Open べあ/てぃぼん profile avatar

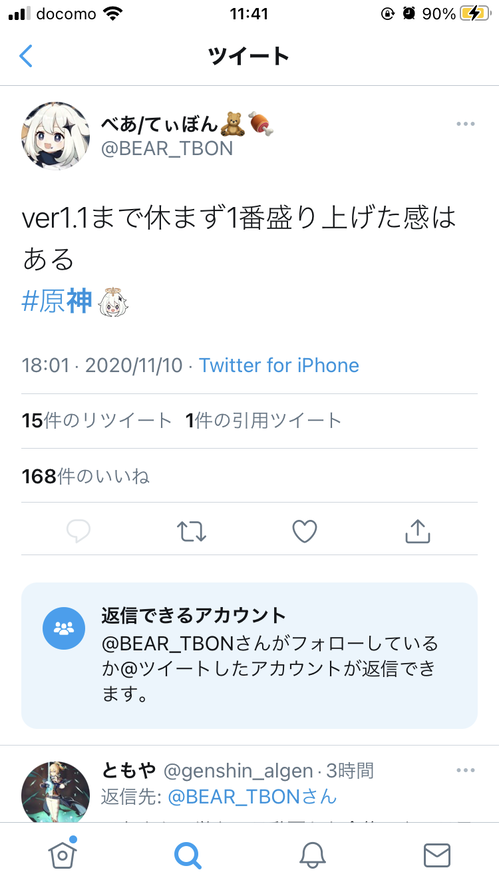(x=56, y=136)
